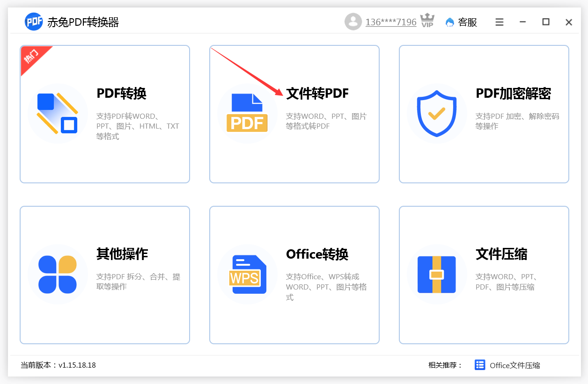Screen dimensions: 588x384
Task: Open the Office转换 title
Action: (317, 254)
